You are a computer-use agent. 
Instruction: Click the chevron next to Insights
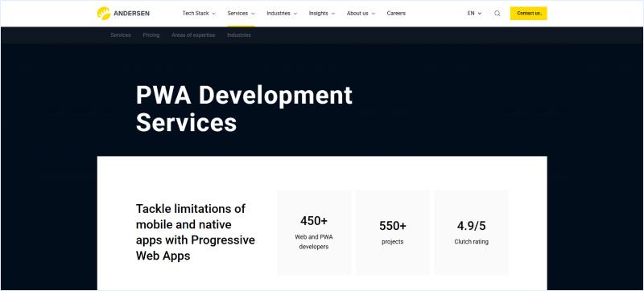point(333,14)
